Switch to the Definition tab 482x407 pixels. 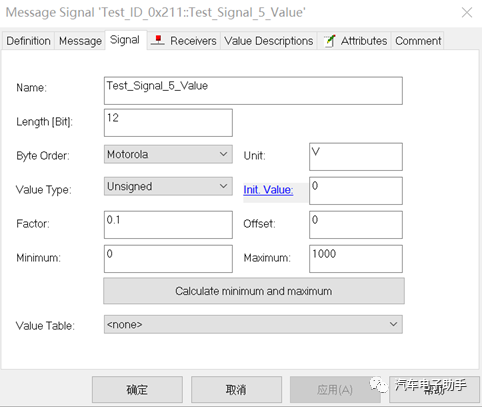(x=28, y=41)
